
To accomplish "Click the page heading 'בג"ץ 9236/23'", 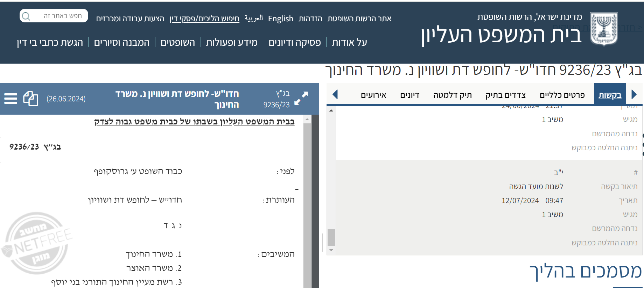I will [601, 70].
